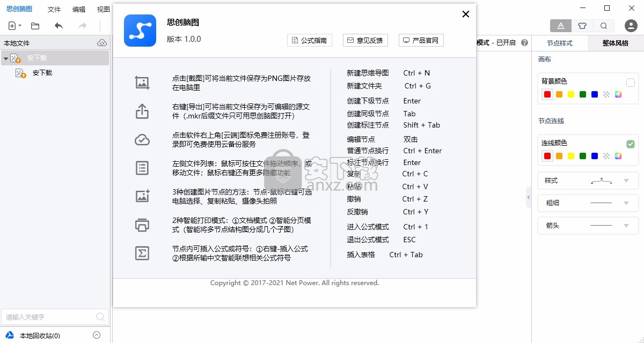Pick yellow 连线颜色 swatch
Viewport: 644px width, 343px height.
(571, 156)
